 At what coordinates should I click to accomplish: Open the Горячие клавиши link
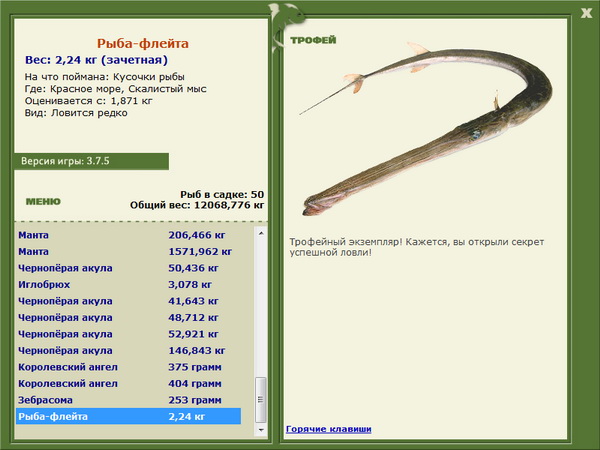pos(329,429)
